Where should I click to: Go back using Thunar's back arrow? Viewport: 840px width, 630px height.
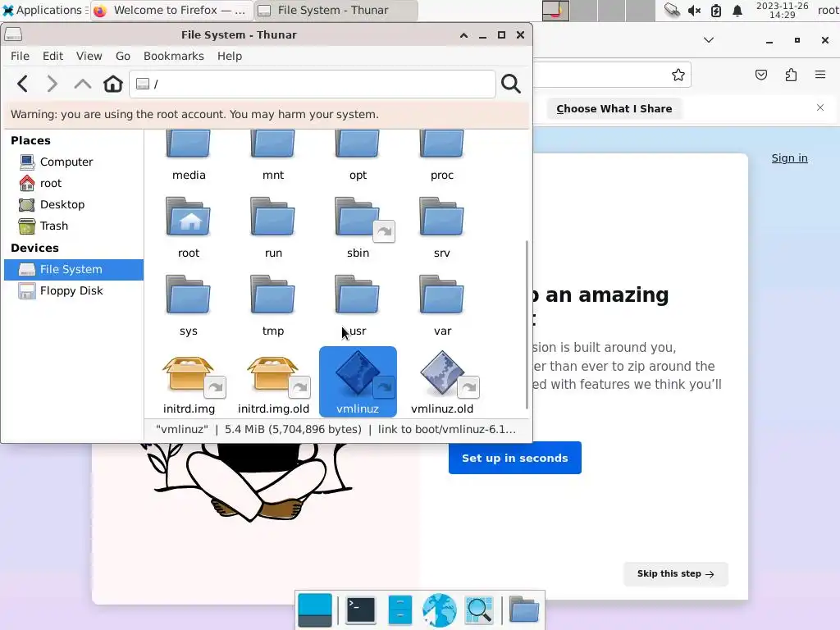(22, 84)
